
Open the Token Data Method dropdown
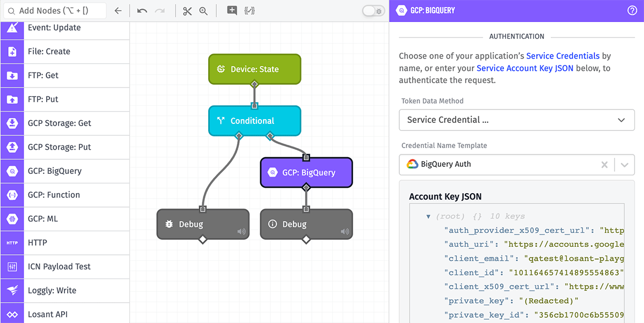click(x=517, y=120)
